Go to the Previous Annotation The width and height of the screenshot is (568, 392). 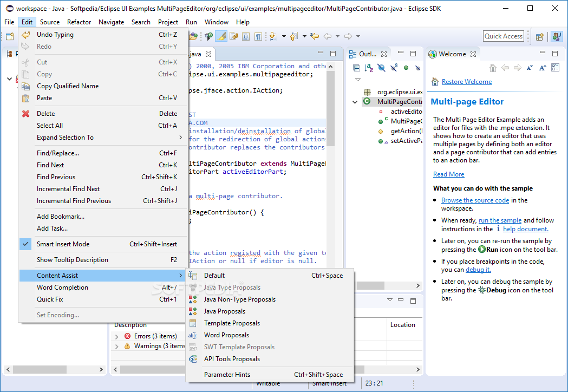[294, 36]
